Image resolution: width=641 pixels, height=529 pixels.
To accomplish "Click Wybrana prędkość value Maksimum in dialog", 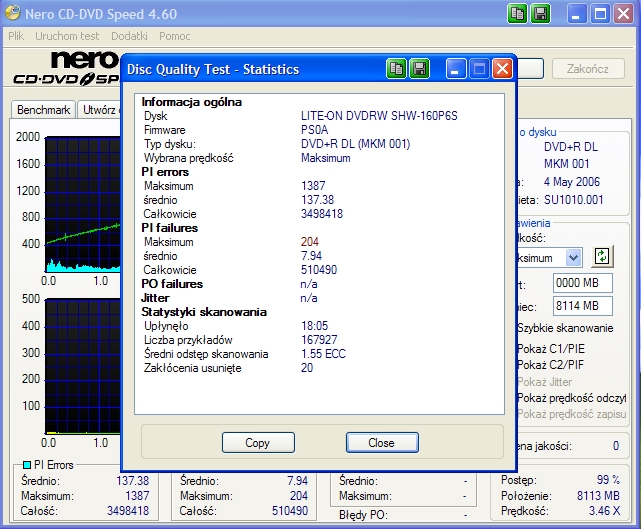I will [x=325, y=158].
